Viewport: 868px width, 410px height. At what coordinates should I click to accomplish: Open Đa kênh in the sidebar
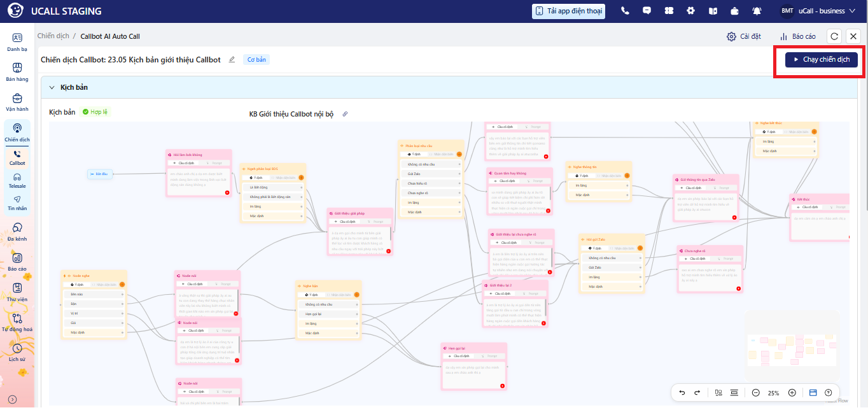(x=17, y=232)
